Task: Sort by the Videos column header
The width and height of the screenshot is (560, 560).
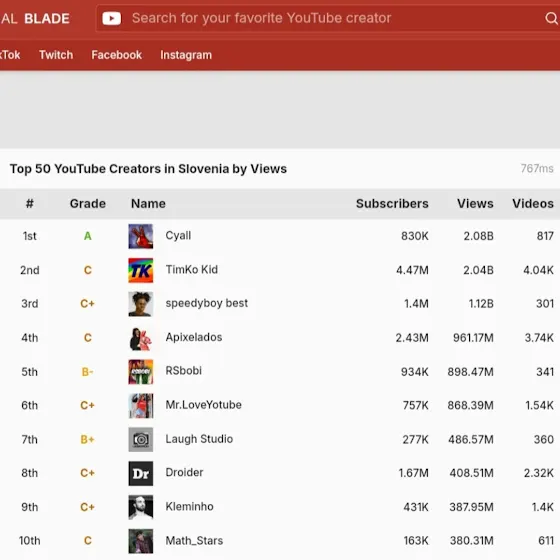Action: click(533, 204)
